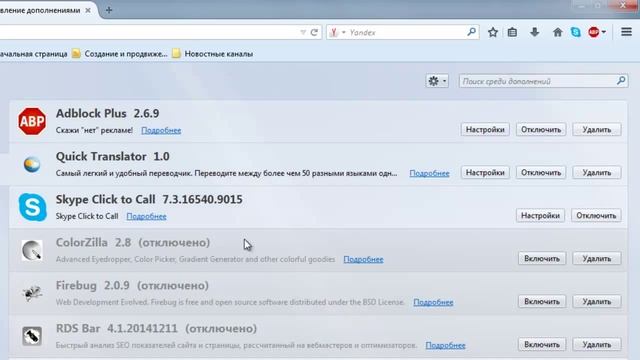Open ColorZilla Подробнее link
The width and height of the screenshot is (640, 360).
pos(363,259)
